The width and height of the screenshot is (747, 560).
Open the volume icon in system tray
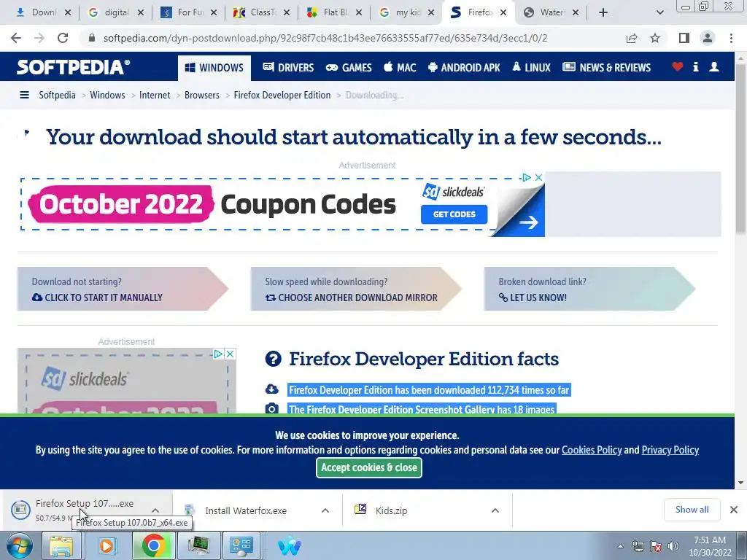(x=673, y=546)
